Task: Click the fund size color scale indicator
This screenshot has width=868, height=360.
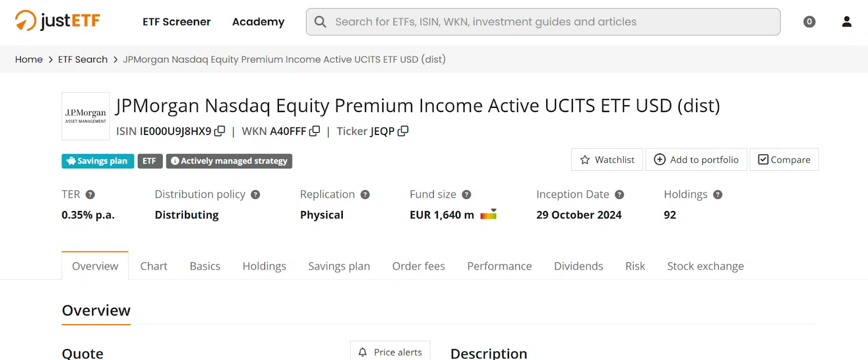Action: click(x=488, y=214)
